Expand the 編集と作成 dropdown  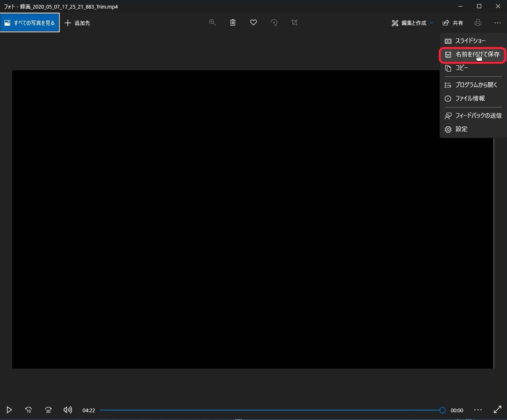click(412, 23)
